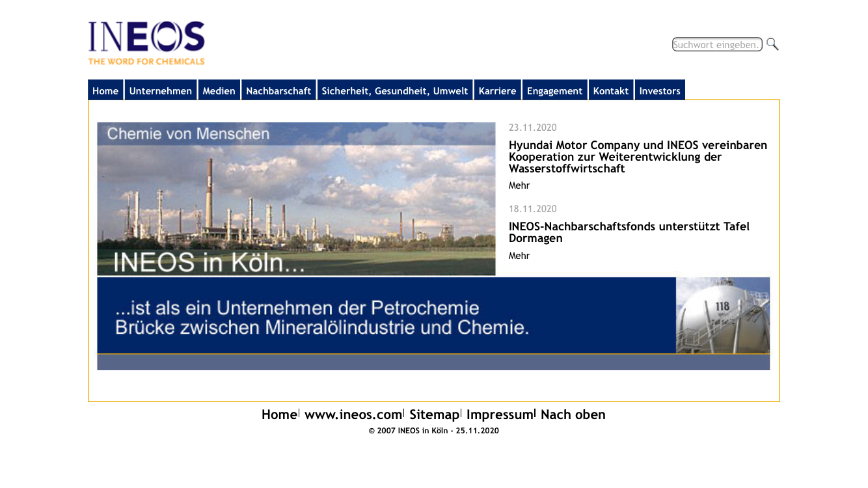Go to the Kontakt page
The height and width of the screenshot is (488, 868).
(x=610, y=90)
